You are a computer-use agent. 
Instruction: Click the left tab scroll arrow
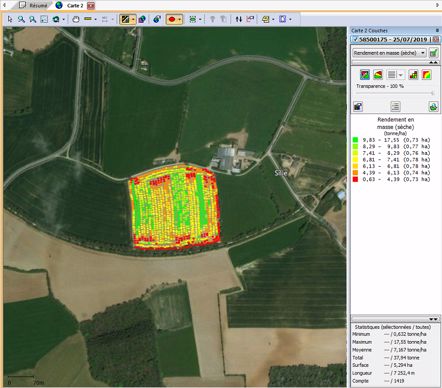pos(4,5)
